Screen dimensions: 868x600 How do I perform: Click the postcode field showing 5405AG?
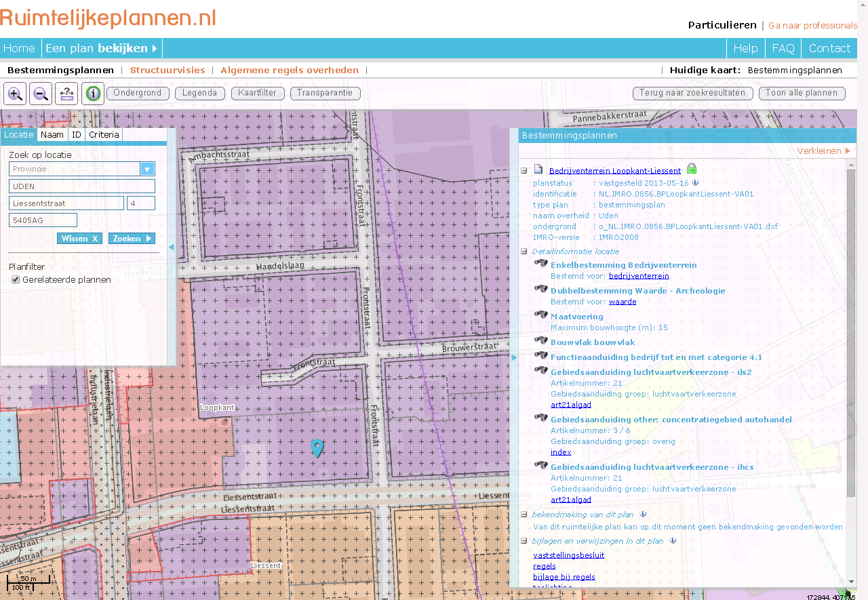(43, 220)
